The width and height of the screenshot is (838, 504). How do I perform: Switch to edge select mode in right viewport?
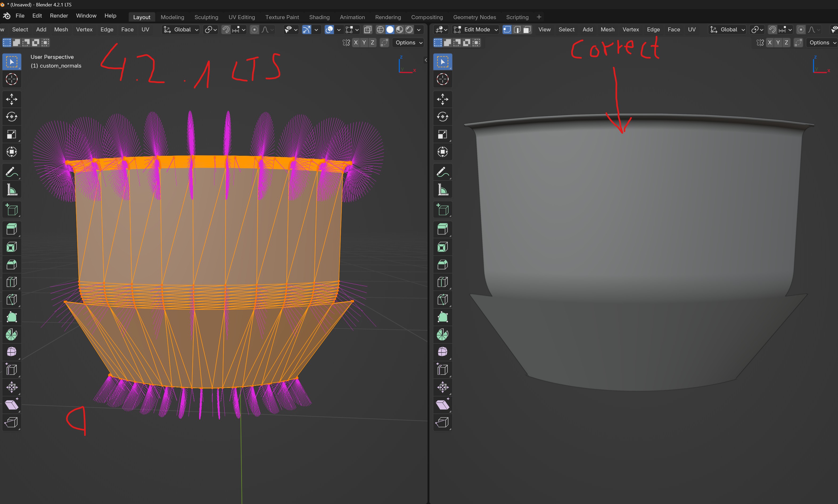click(x=517, y=30)
